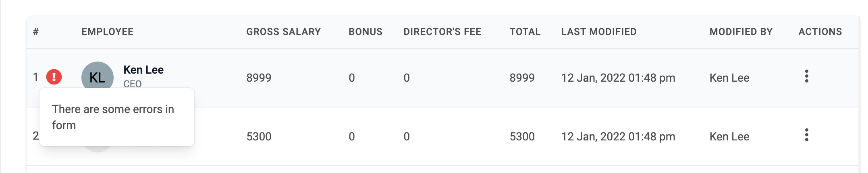This screenshot has height=173, width=868.
Task: Click the gross salary value 5300
Action: (259, 136)
